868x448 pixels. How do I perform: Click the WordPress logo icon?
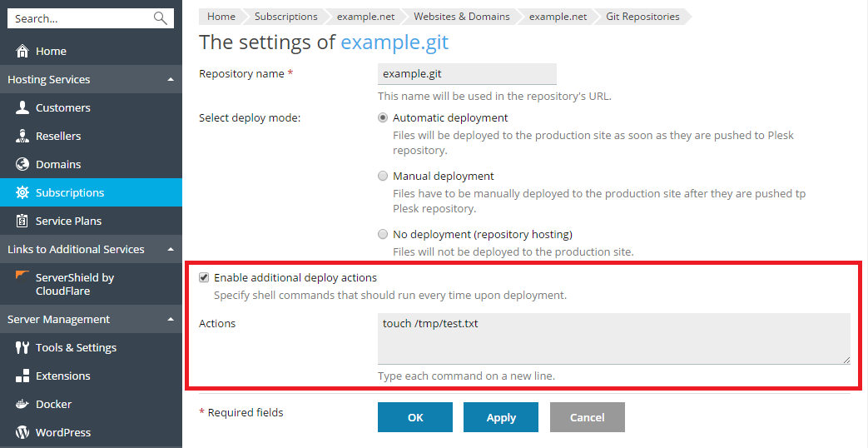pyautogui.click(x=22, y=433)
